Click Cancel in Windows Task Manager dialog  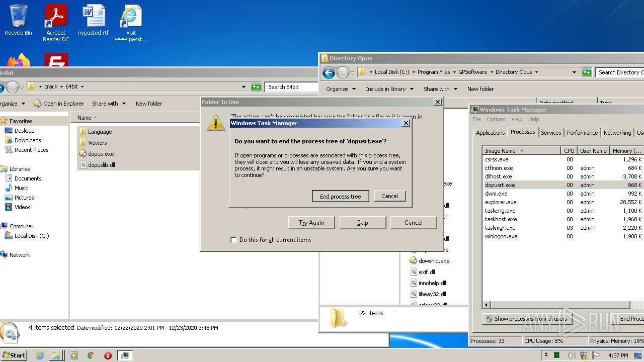tap(389, 196)
